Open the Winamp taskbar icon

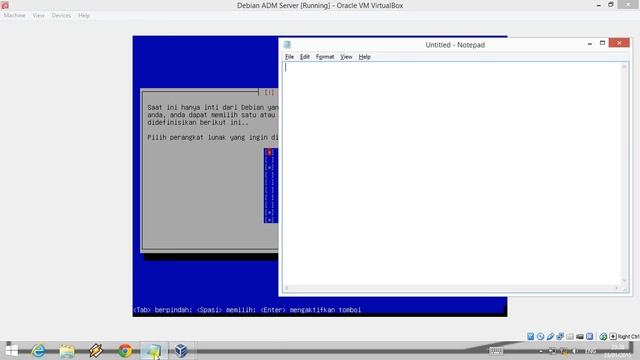(96, 351)
